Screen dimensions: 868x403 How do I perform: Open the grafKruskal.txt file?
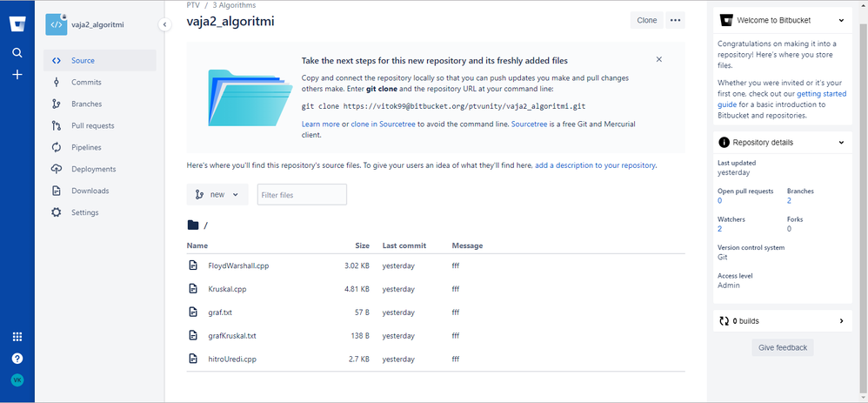(x=232, y=335)
